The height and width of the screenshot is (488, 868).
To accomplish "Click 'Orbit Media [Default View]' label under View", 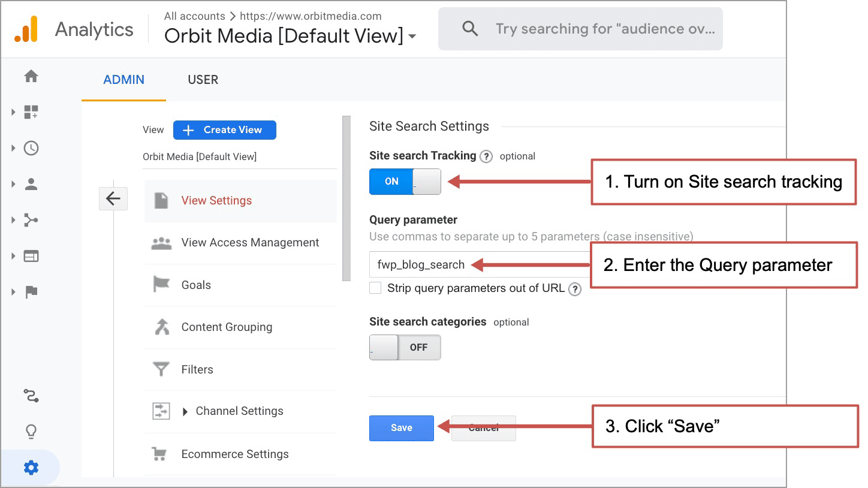I will coord(200,157).
